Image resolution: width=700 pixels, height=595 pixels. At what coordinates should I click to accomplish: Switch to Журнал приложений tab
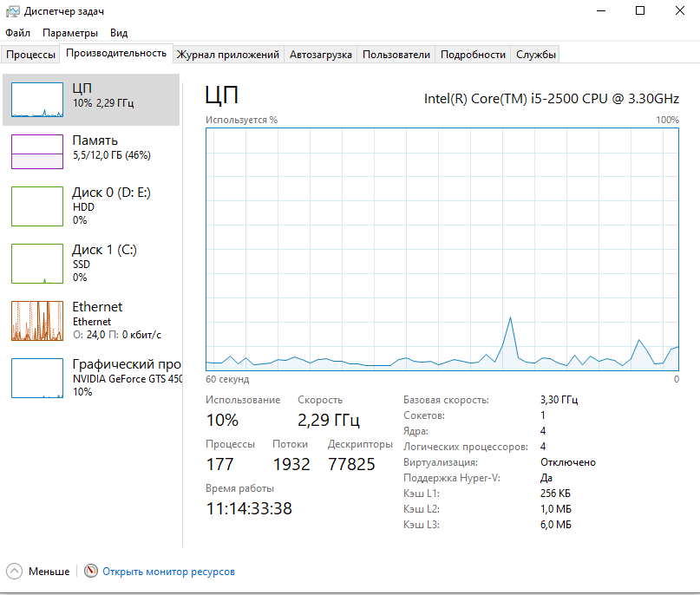(x=227, y=55)
